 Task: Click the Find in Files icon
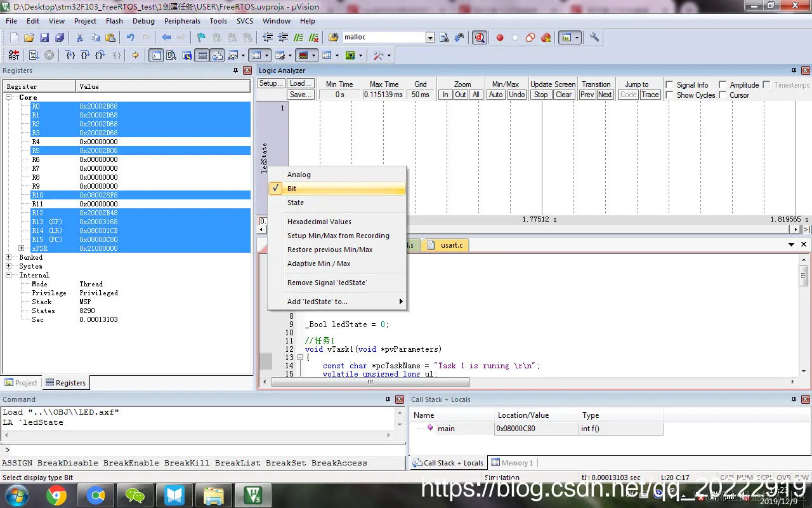point(333,37)
